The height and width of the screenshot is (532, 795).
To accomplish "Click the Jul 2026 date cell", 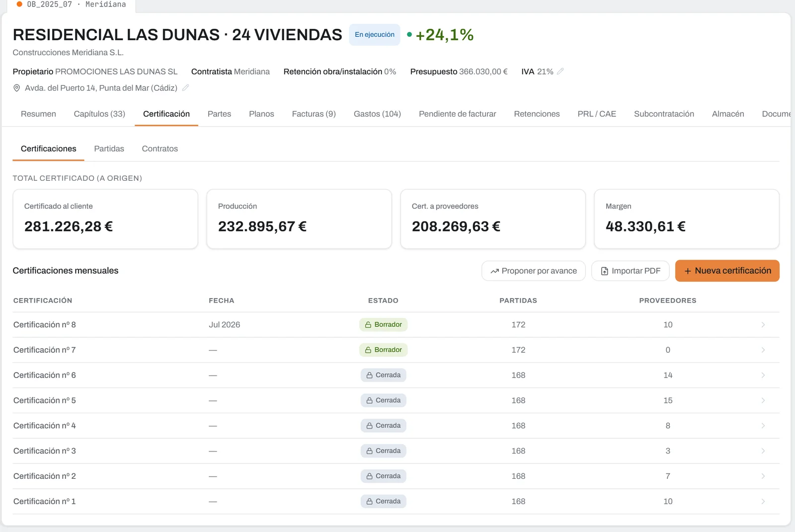I will click(x=224, y=325).
